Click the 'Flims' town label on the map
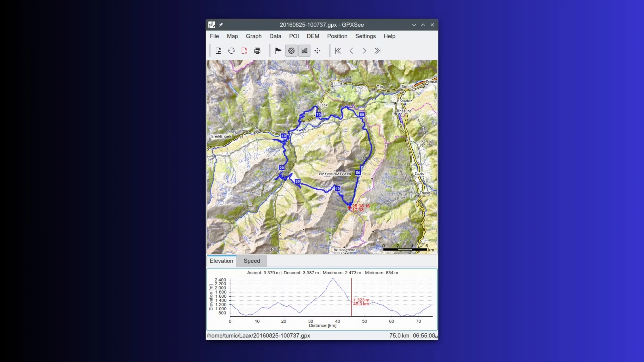 338,83
